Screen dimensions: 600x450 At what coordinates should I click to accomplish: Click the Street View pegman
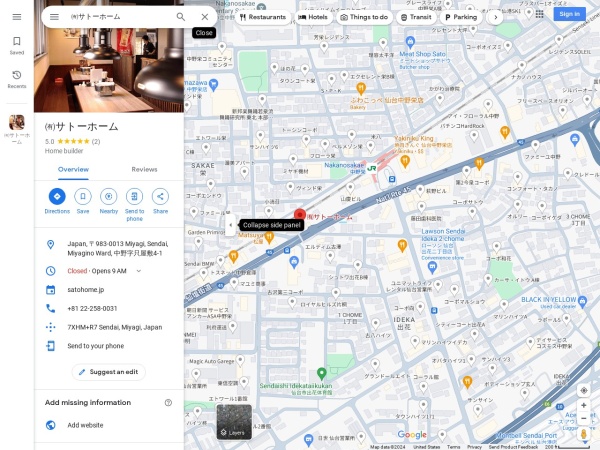pyautogui.click(x=584, y=434)
